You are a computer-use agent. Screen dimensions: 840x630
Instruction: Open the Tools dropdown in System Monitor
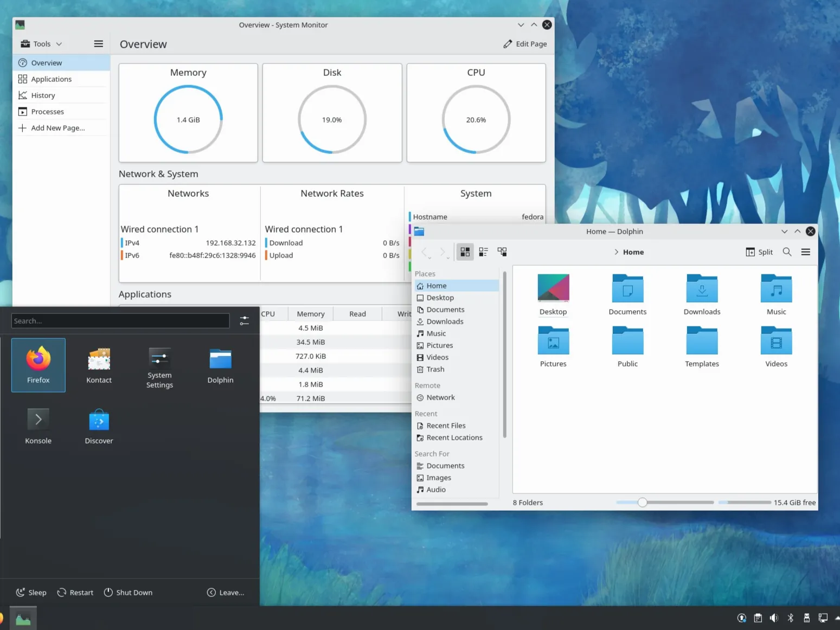[x=41, y=43]
